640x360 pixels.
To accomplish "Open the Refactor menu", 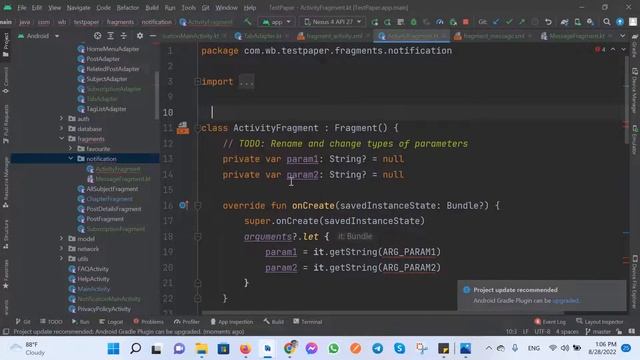I will click(x=128, y=8).
